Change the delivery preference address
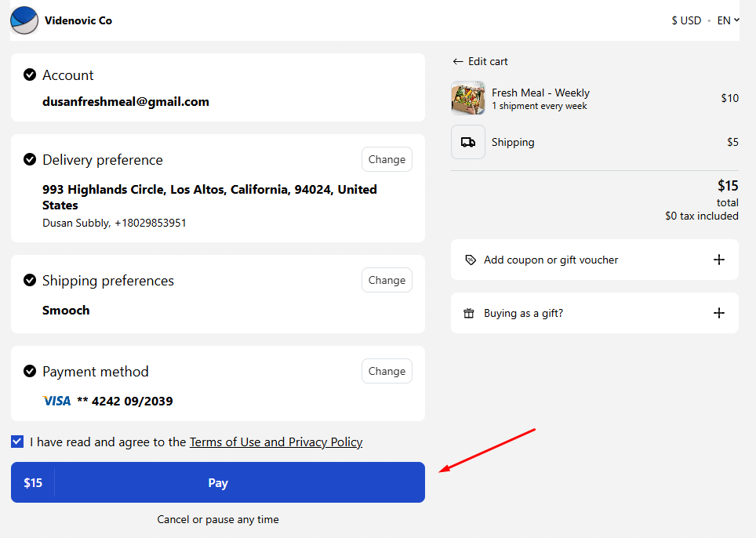Screen dimensions: 756x538 pyautogui.click(x=387, y=159)
